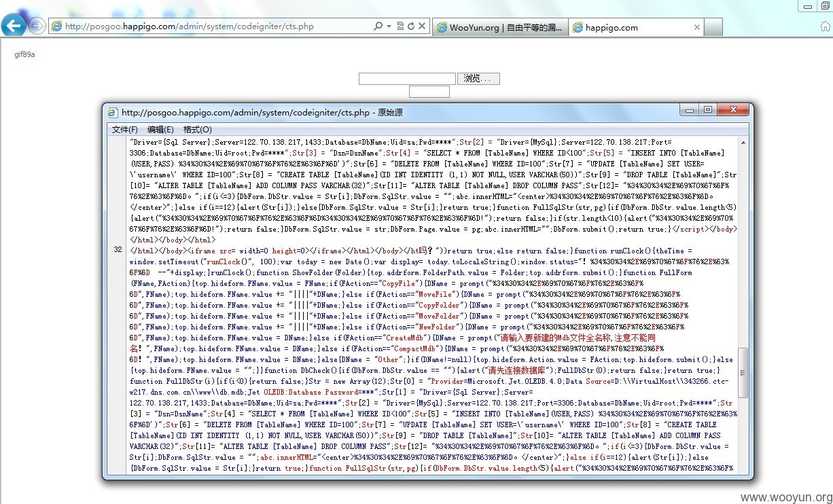Click the refresh page icon
The image size is (833, 504).
point(410,26)
